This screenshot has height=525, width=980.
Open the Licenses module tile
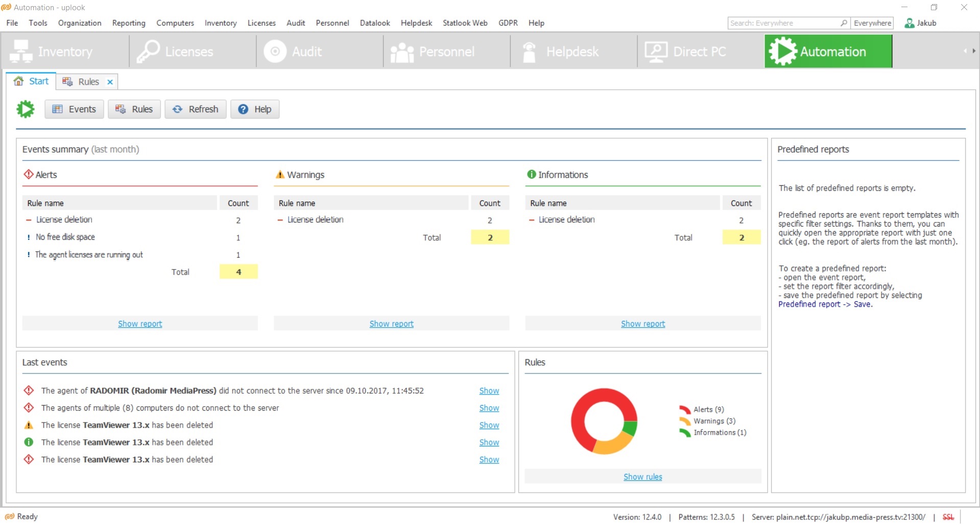point(193,52)
